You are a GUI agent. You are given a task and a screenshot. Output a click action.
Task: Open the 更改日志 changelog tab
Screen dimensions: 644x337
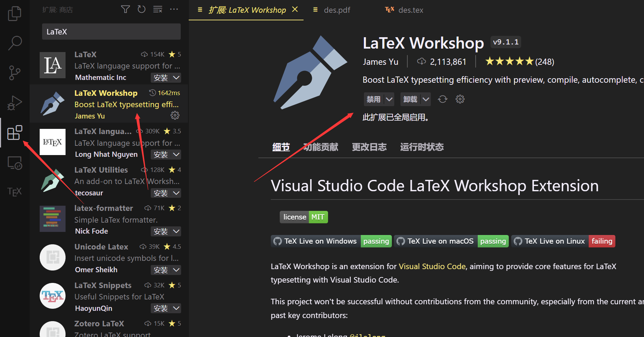click(369, 147)
